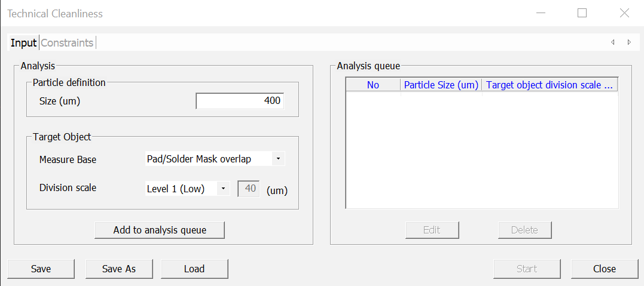Load a saved analysis configuration
Screen dimensions: 644x286
pos(194,269)
